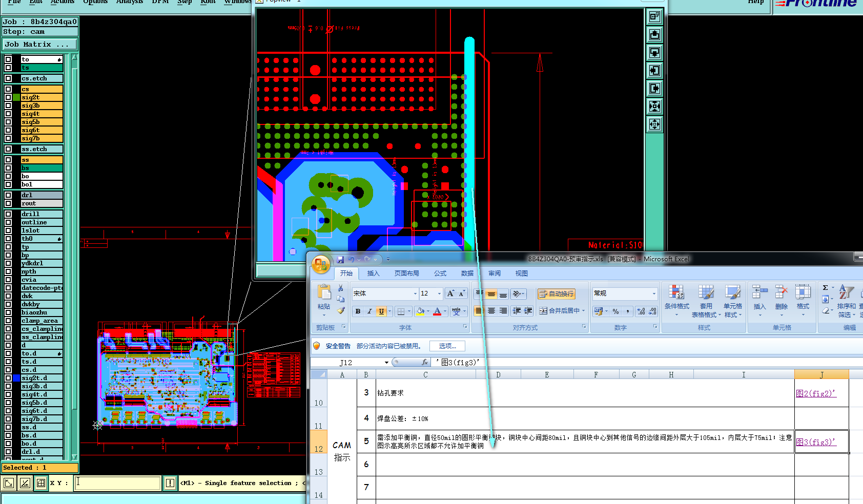Viewport: 863px width, 504px height.
Task: Decrease font size with the smaller A button
Action: click(462, 293)
